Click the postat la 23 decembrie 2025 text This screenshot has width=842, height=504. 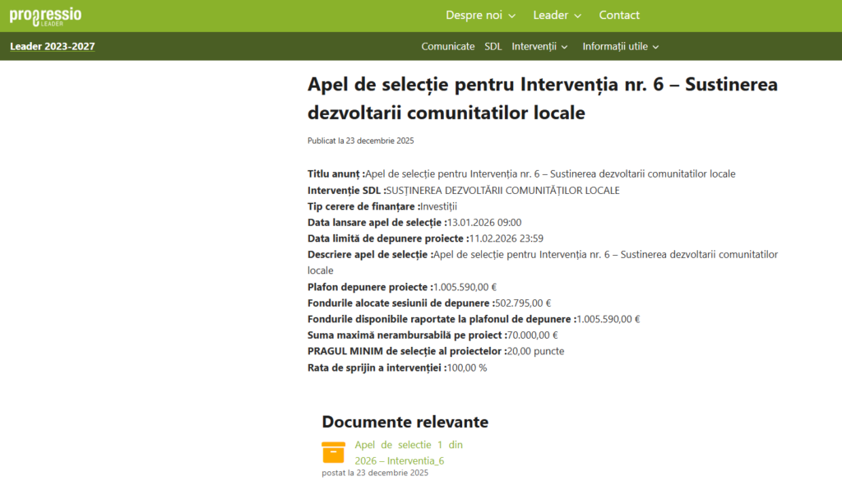pyautogui.click(x=375, y=473)
